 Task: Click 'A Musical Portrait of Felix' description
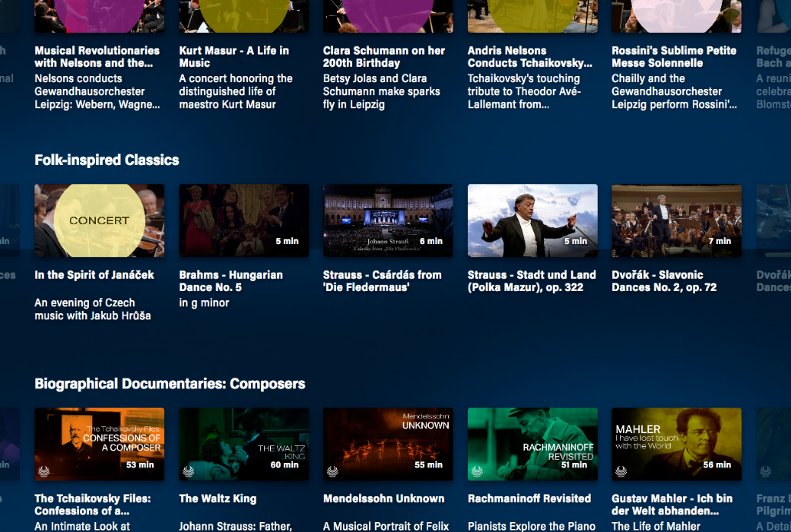tap(386, 526)
